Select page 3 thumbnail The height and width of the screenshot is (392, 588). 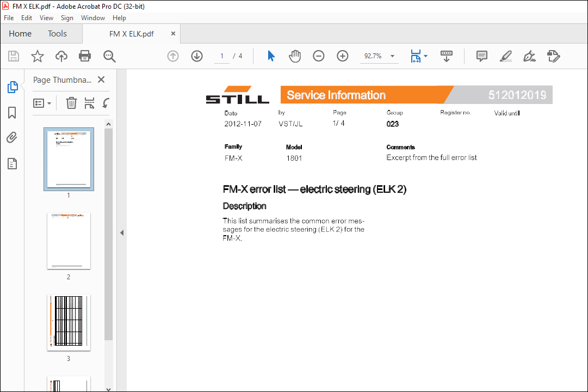tap(69, 322)
